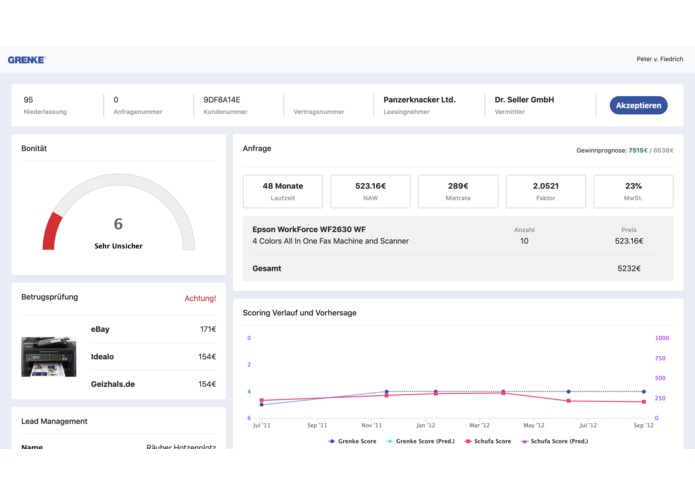The image size is (695, 494).
Task: Click Gewinnprognose 7515€ value
Action: pyautogui.click(x=638, y=151)
